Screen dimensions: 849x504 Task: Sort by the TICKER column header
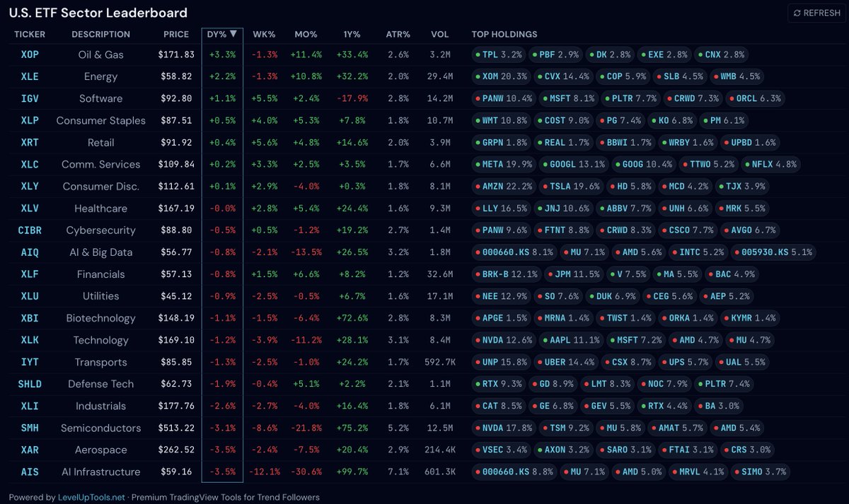pos(30,34)
